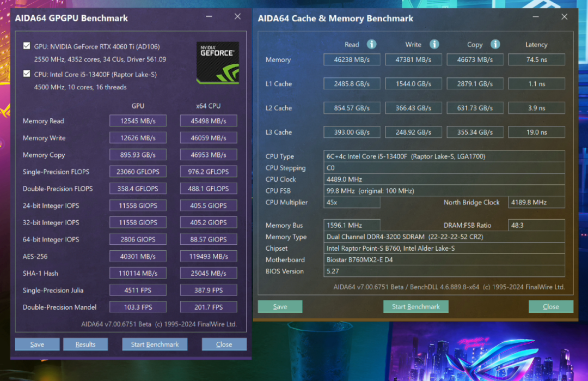Click Close button in Cache & Memory Benchmark
The height and width of the screenshot is (381, 588).
pyautogui.click(x=551, y=306)
